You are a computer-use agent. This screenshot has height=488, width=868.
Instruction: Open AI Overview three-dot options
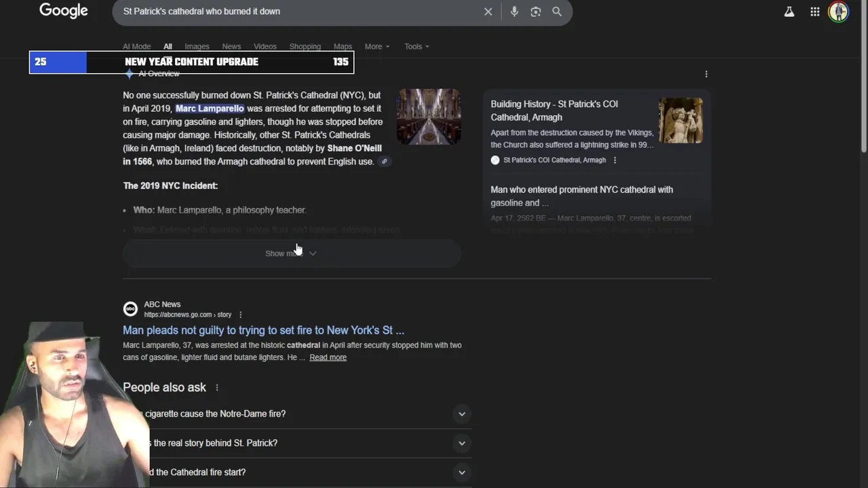coord(706,74)
